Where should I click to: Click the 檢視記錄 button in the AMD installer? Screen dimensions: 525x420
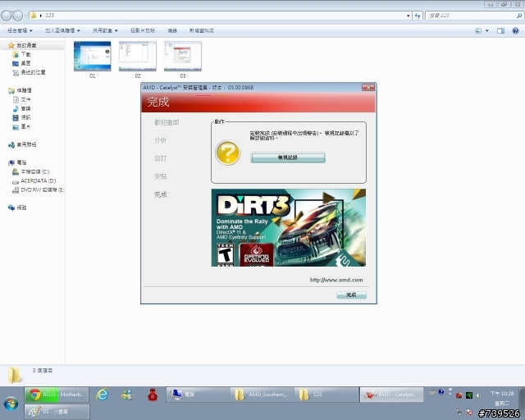pyautogui.click(x=288, y=157)
